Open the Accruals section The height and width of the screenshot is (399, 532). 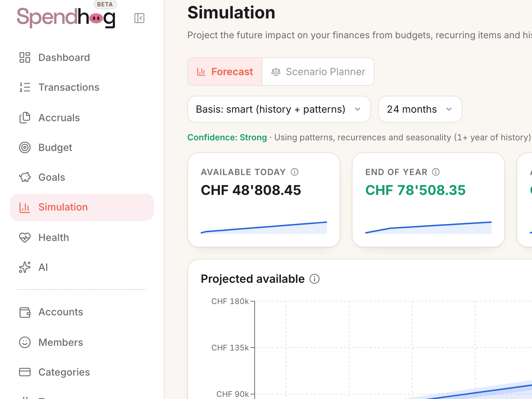(x=82, y=118)
